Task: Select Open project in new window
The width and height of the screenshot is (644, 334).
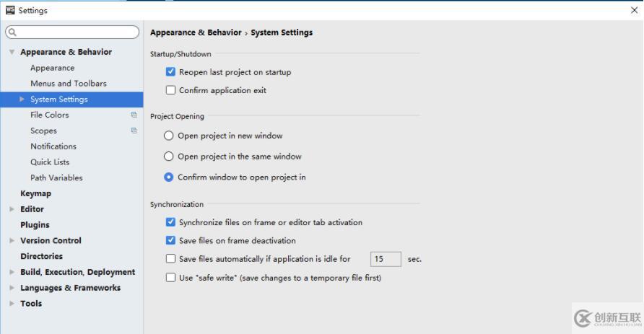Action: click(168, 136)
